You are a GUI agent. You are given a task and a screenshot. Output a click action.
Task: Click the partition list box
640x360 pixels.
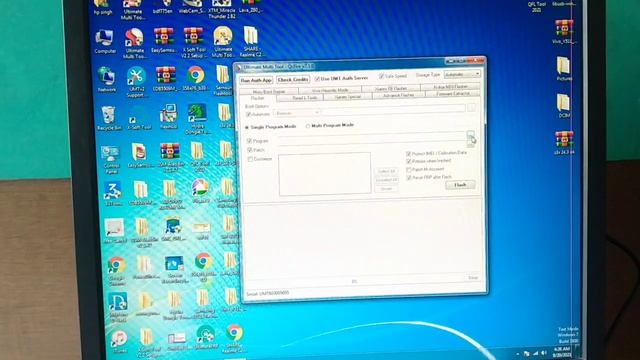[x=324, y=174]
